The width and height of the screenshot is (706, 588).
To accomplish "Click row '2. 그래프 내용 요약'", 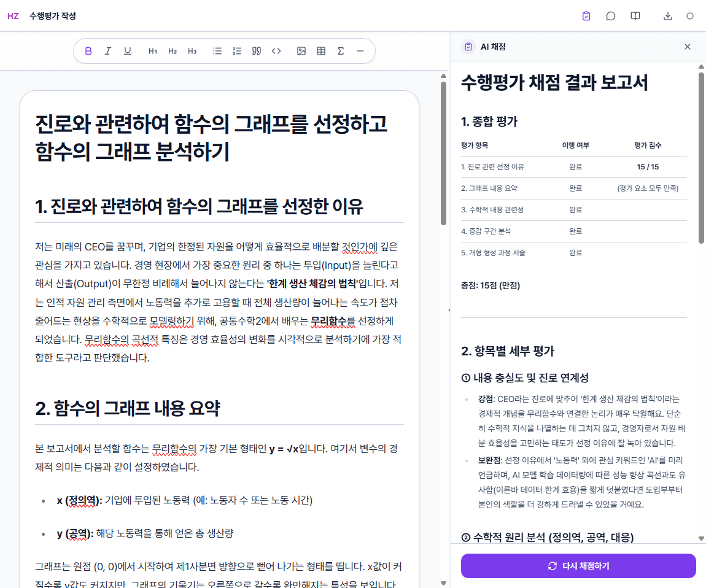I will point(573,188).
